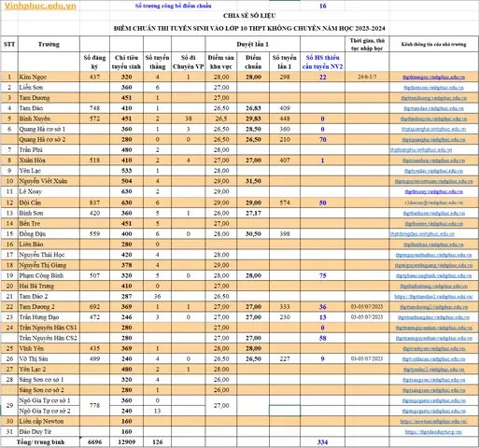Select the '58' NV2 value for Trần Nguyên Hãn CS2

[322, 338]
